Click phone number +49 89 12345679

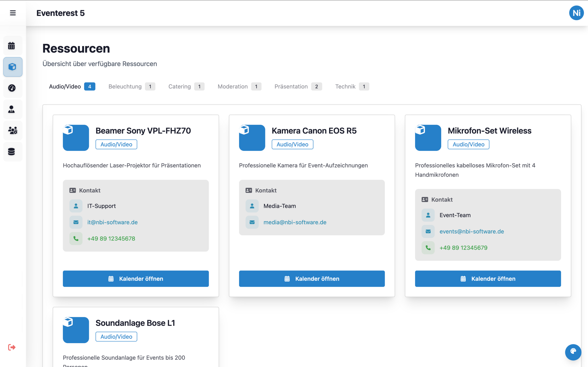coord(463,247)
